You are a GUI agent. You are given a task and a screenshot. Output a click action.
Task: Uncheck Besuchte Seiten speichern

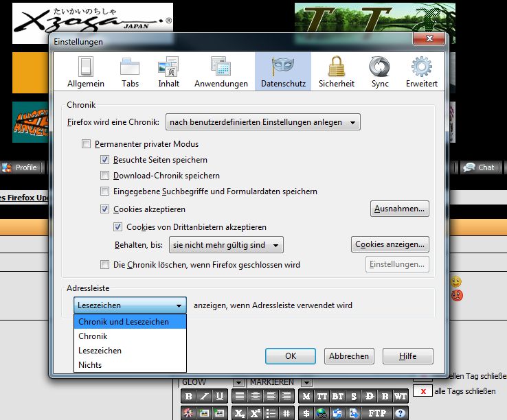click(105, 159)
